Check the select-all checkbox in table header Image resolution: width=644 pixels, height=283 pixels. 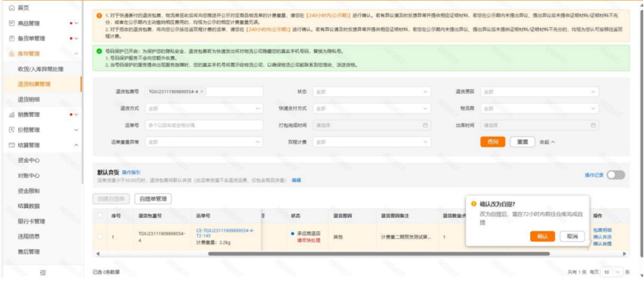pos(99,216)
